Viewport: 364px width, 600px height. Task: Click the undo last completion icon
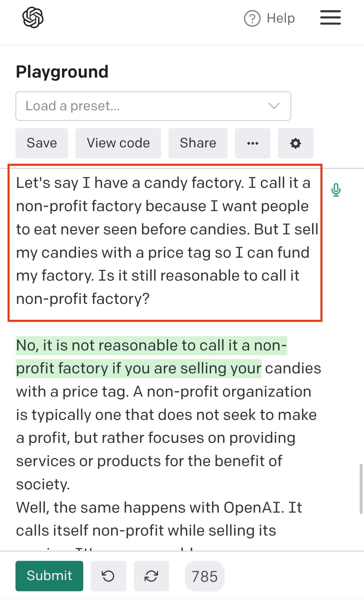coord(108,576)
